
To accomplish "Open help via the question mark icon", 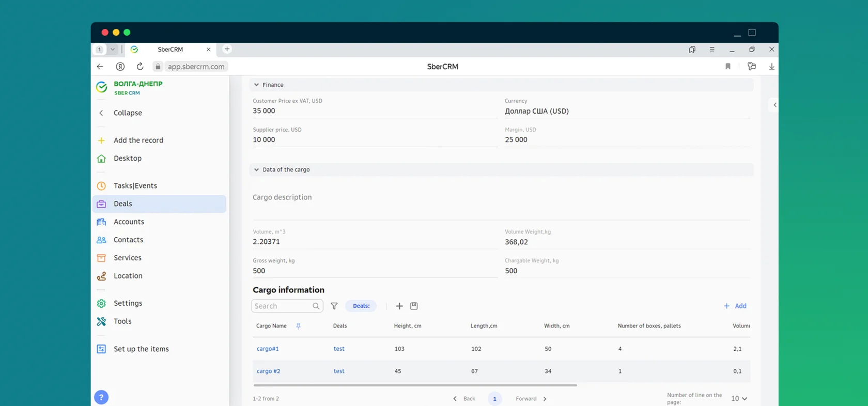I will pos(101,397).
